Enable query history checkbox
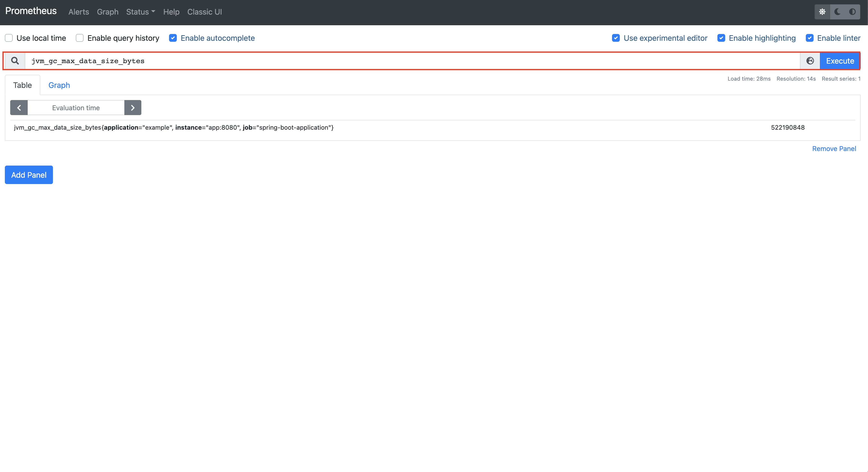Screen dimensions: 868x472 tap(79, 38)
